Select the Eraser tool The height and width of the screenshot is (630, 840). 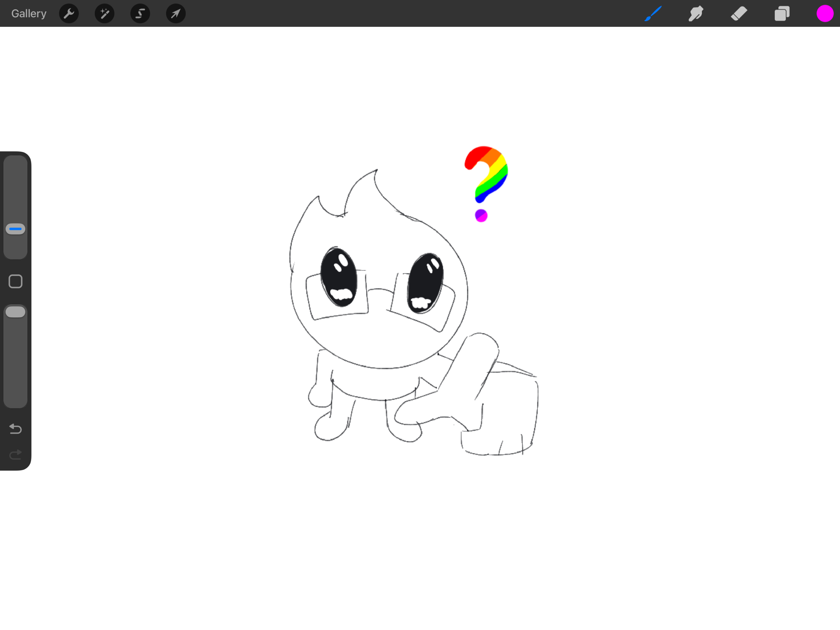(x=739, y=13)
